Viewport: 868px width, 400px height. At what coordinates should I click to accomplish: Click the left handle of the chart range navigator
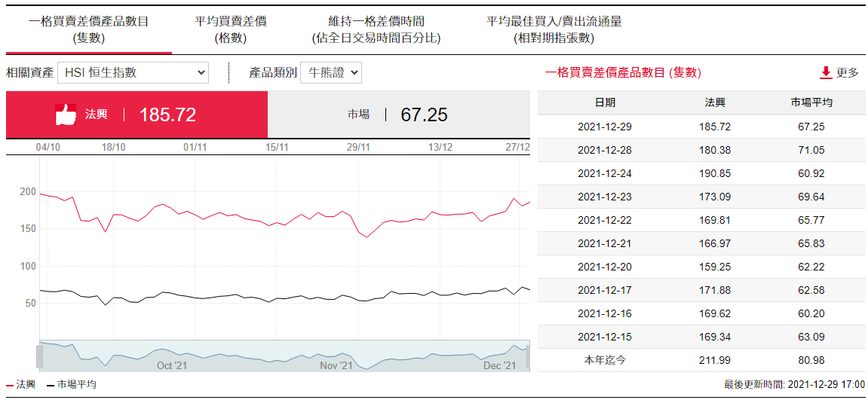pyautogui.click(x=39, y=356)
